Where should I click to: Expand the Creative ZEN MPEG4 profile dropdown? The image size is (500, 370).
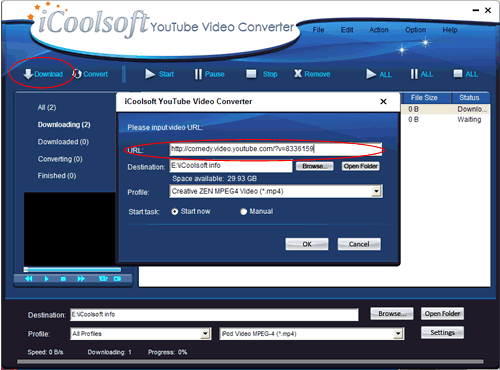[x=376, y=191]
